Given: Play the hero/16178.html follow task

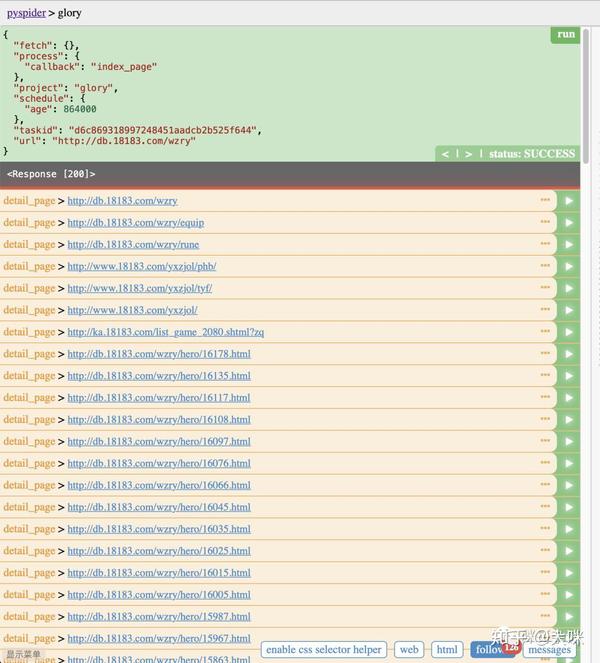Looking at the screenshot, I should pyautogui.click(x=569, y=354).
